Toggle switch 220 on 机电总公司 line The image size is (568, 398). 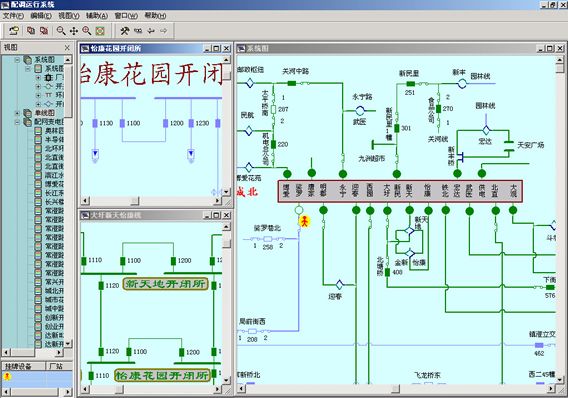(273, 144)
